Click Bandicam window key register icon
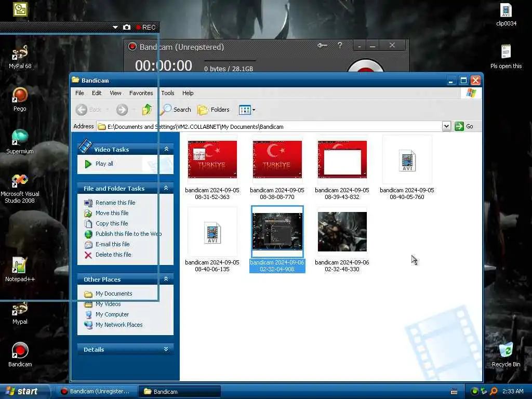The height and width of the screenshot is (399, 532). [x=322, y=46]
